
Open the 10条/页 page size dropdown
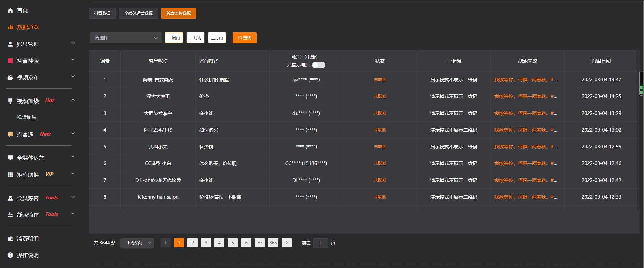[x=137, y=243]
